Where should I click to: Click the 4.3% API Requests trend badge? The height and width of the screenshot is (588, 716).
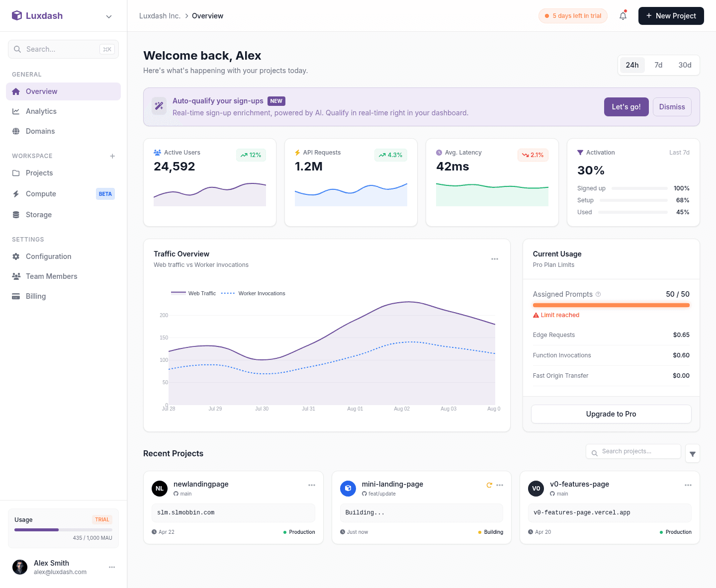tap(391, 155)
